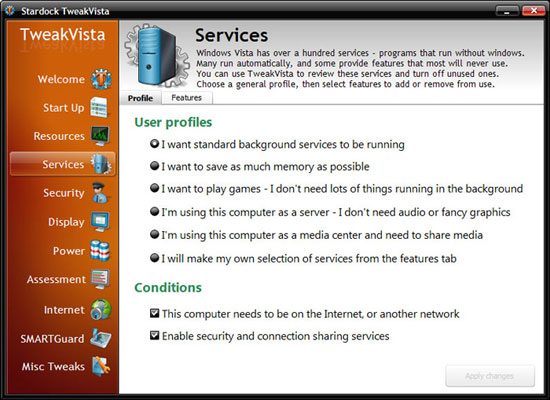Viewport: 550px width, 400px height.
Task: Click the User profiles heading
Action: 173,122
